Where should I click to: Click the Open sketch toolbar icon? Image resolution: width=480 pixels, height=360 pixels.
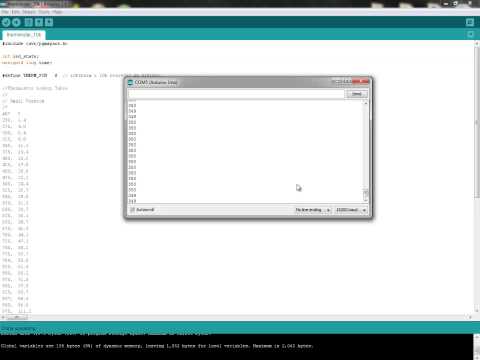(x=39, y=22)
